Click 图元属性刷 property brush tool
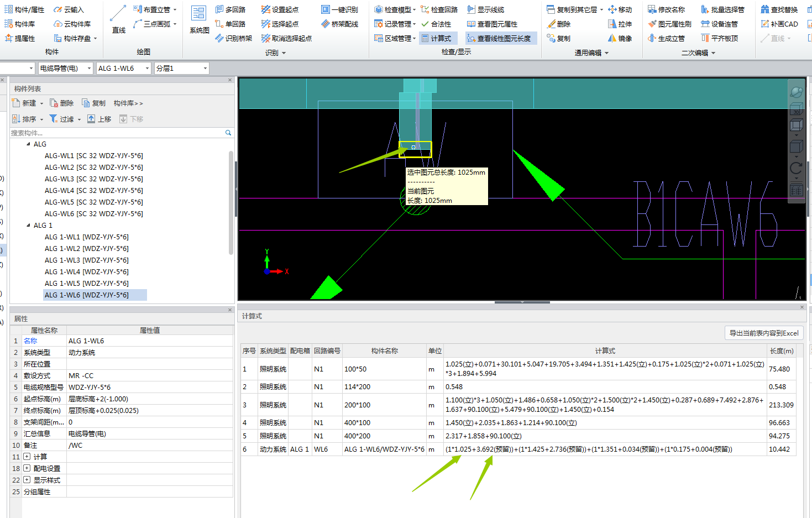 click(x=670, y=24)
